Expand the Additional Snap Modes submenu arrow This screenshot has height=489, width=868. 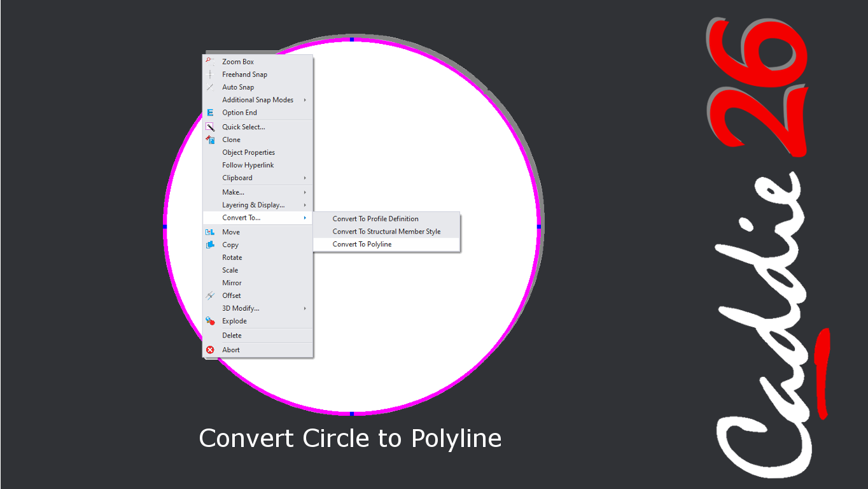[x=305, y=100]
